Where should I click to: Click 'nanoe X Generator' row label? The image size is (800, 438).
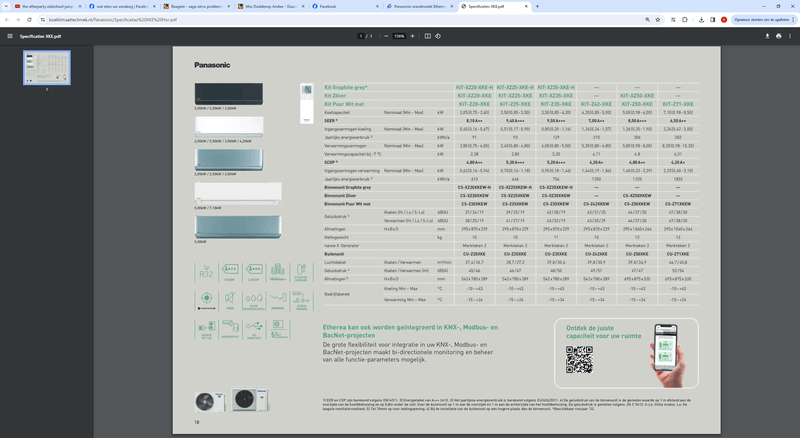coord(341,246)
